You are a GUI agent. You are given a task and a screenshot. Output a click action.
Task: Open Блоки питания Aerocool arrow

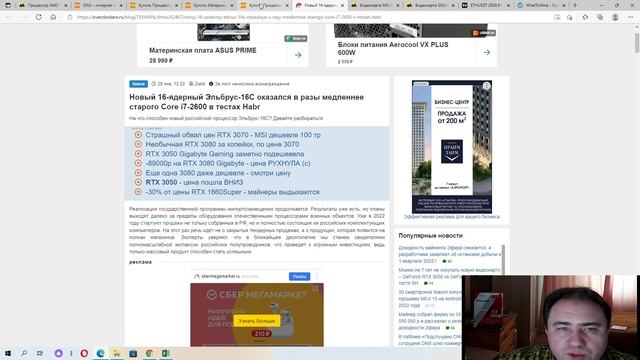pos(487,52)
